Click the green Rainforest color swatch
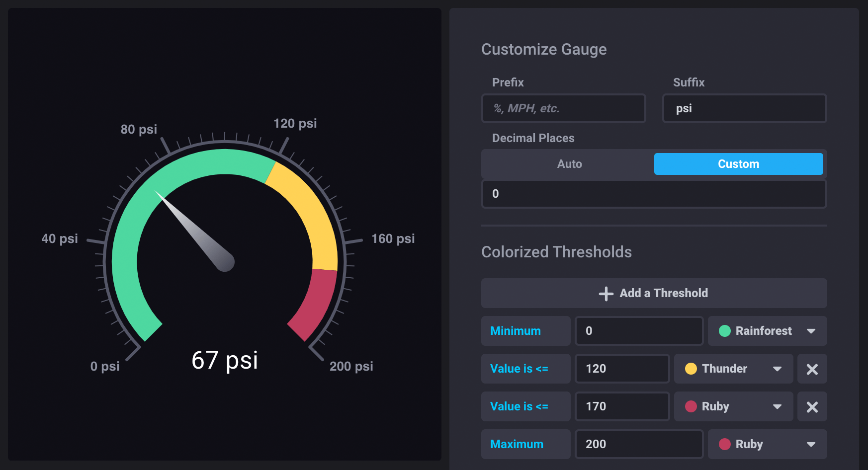Screen dimensions: 868x470 click(725, 331)
